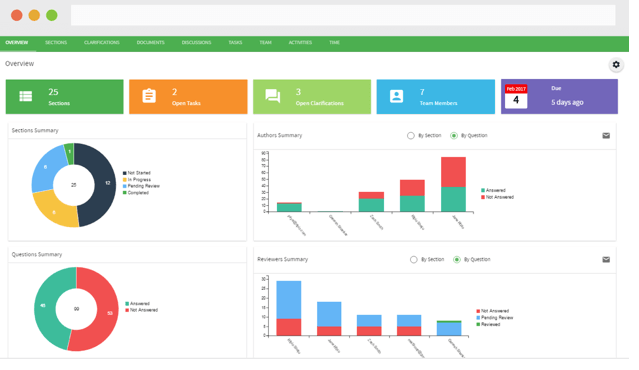Viewport: 639px width, 370px height.
Task: Open the Discussions tab
Action: click(196, 42)
